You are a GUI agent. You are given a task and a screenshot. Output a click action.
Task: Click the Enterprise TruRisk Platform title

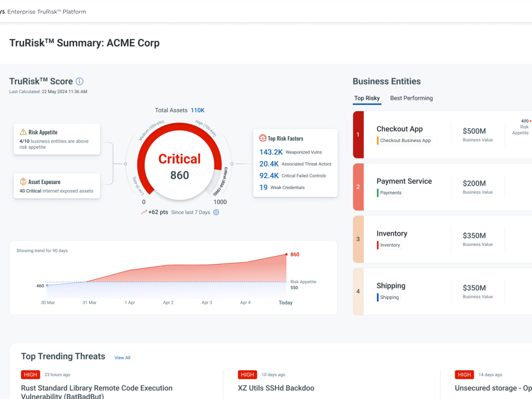[46, 12]
